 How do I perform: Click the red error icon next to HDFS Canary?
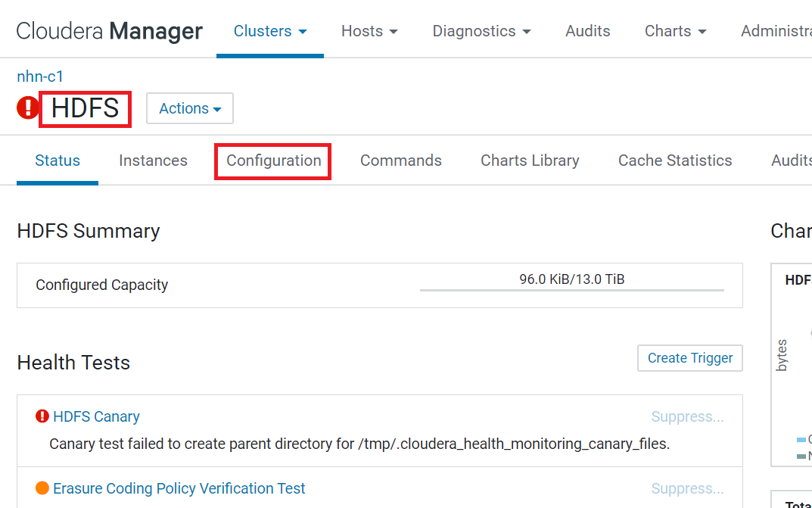click(42, 416)
